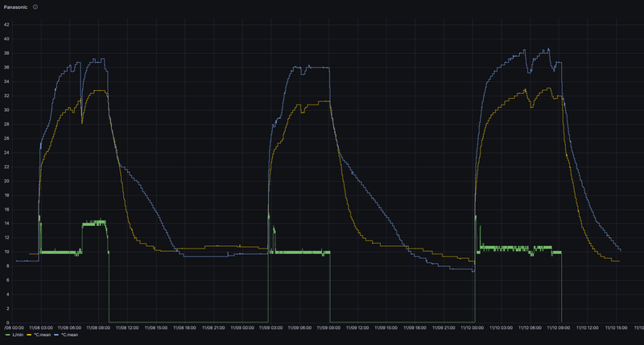
Task: Click the yellow °C.mean color swatch
Action: point(29,335)
